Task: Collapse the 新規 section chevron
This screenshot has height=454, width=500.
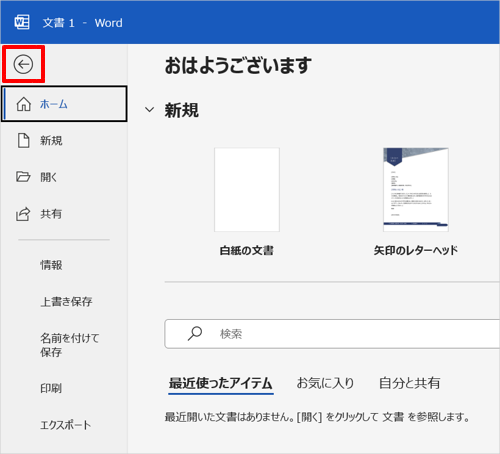Action: pos(150,109)
